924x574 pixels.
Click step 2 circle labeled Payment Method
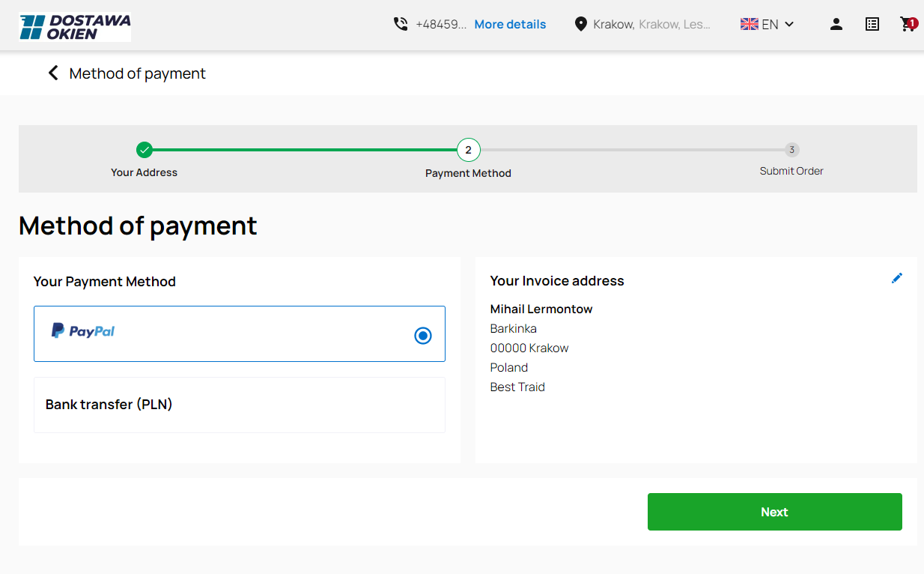click(468, 150)
